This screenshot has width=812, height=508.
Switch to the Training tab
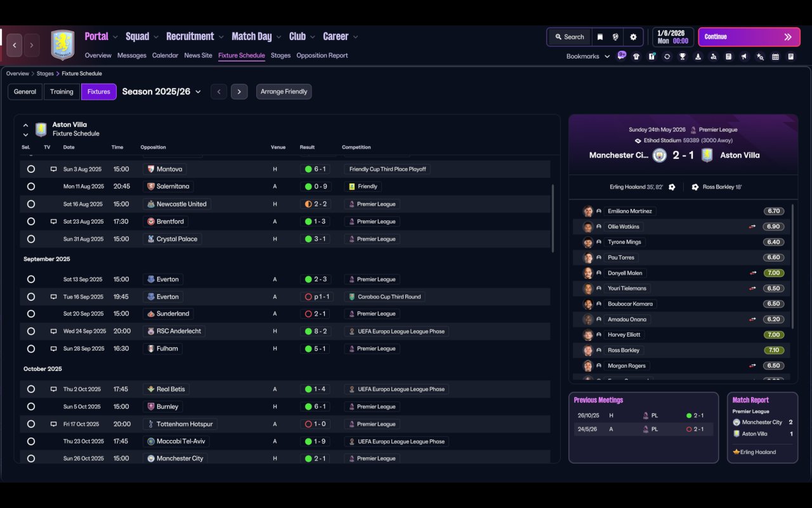point(62,91)
